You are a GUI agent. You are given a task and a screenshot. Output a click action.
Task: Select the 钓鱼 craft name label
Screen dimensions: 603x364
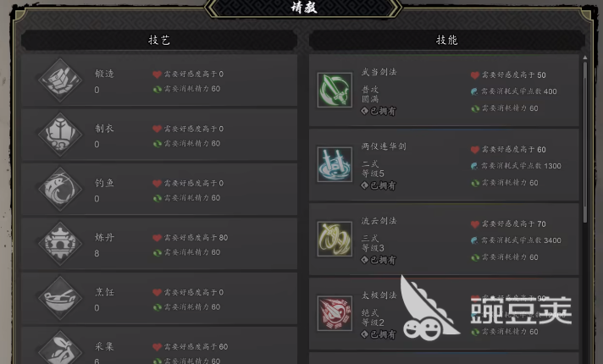click(x=105, y=183)
